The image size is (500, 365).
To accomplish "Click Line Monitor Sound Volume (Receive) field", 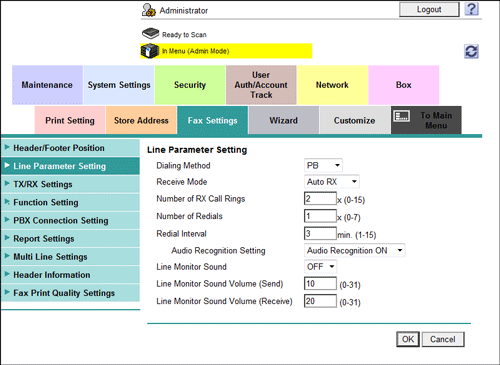I will (320, 301).
